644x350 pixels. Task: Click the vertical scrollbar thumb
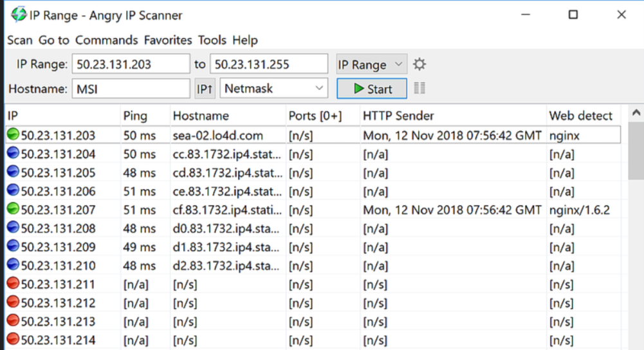pos(636,151)
